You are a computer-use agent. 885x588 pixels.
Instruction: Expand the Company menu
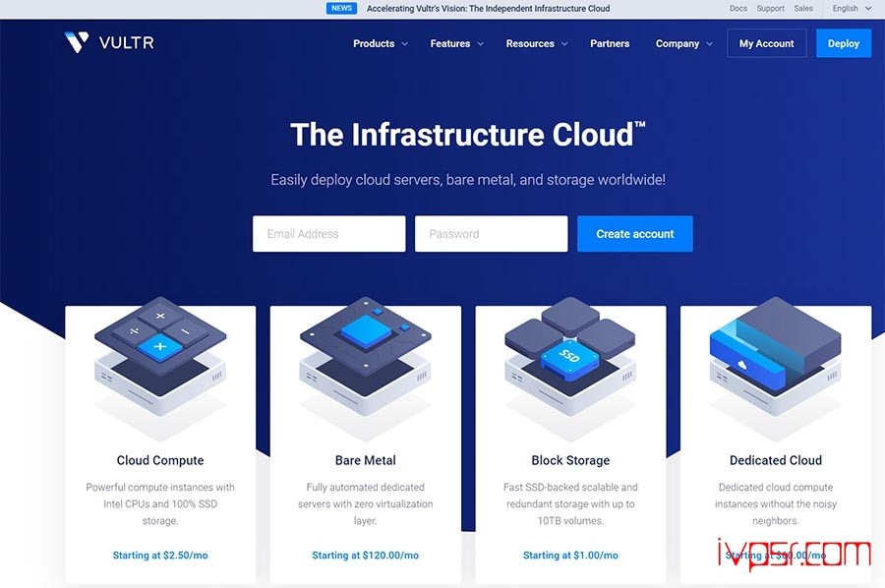(x=684, y=43)
